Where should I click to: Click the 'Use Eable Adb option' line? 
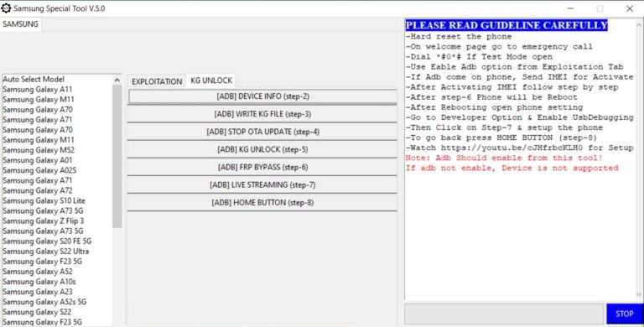(514, 67)
